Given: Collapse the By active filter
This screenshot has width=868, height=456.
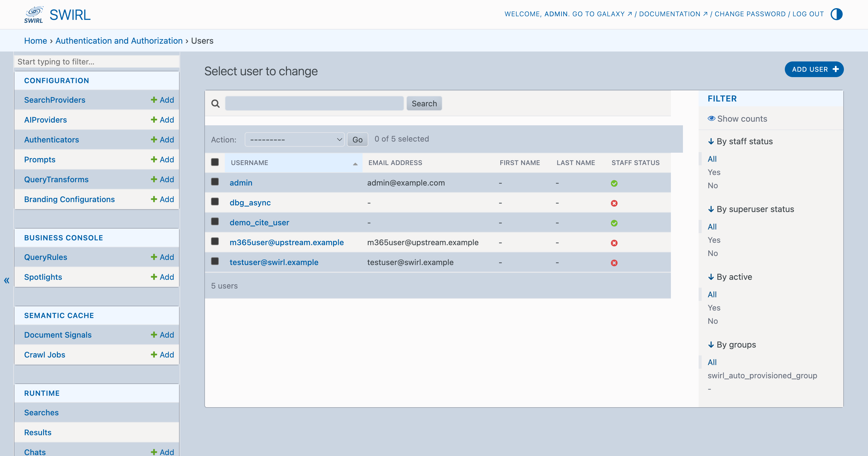Looking at the screenshot, I should click(730, 276).
